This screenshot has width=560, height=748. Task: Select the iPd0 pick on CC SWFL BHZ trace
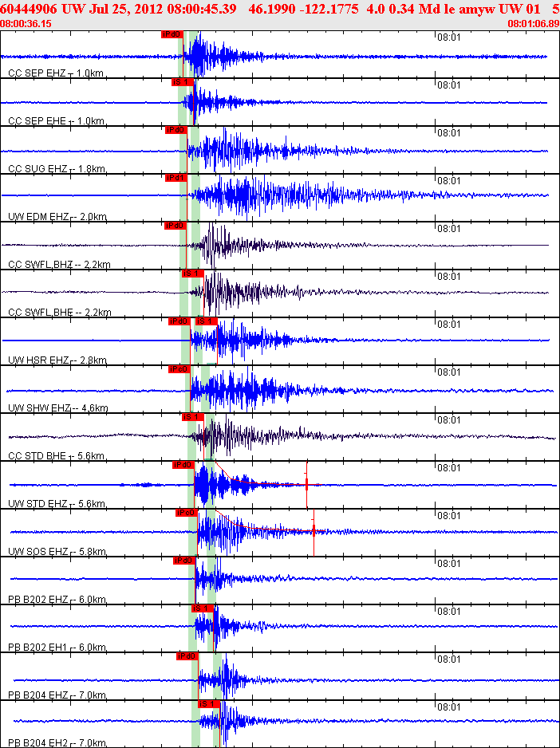click(175, 226)
